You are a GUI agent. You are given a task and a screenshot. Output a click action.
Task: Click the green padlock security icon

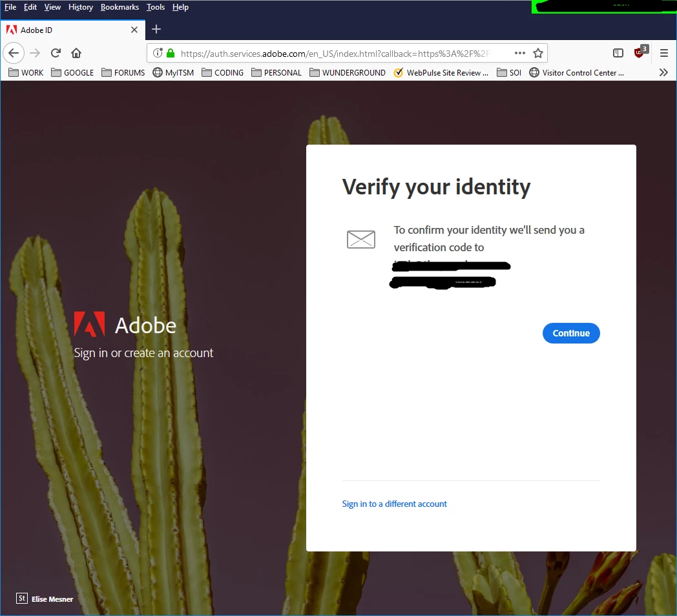click(171, 53)
